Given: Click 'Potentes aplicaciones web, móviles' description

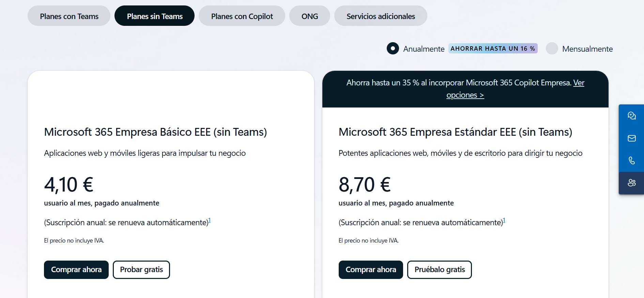Looking at the screenshot, I should [460, 153].
